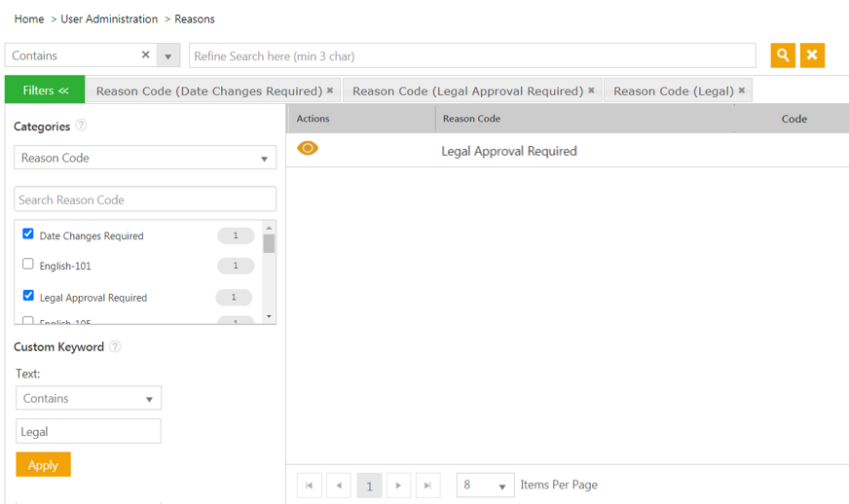Remove the Date Changes Required filter chip
The image size is (849, 504).
click(330, 90)
